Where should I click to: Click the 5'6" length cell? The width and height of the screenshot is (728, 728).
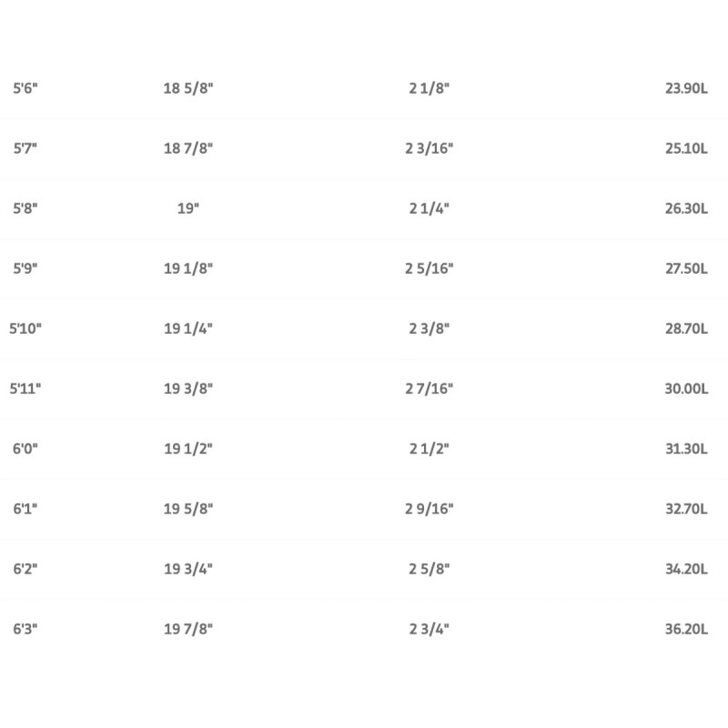tap(25, 88)
